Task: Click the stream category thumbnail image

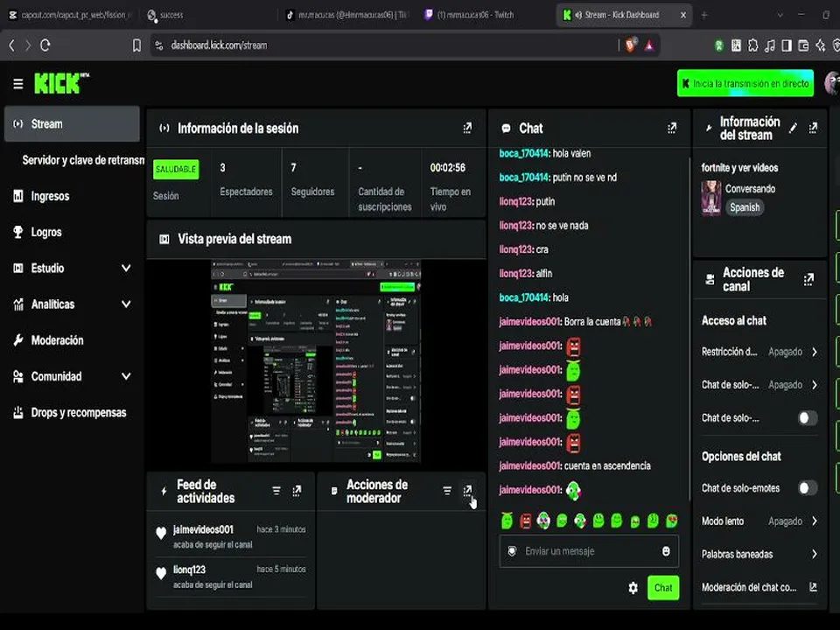Action: (x=710, y=198)
